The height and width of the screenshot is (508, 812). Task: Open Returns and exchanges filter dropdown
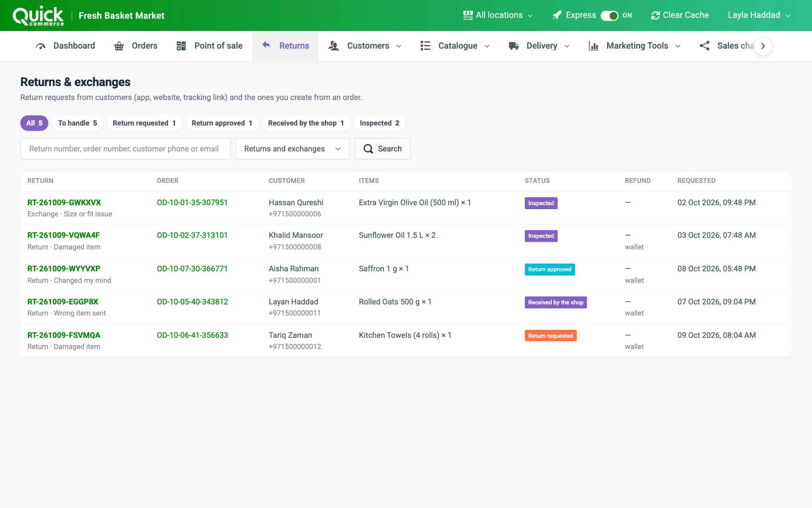point(293,149)
